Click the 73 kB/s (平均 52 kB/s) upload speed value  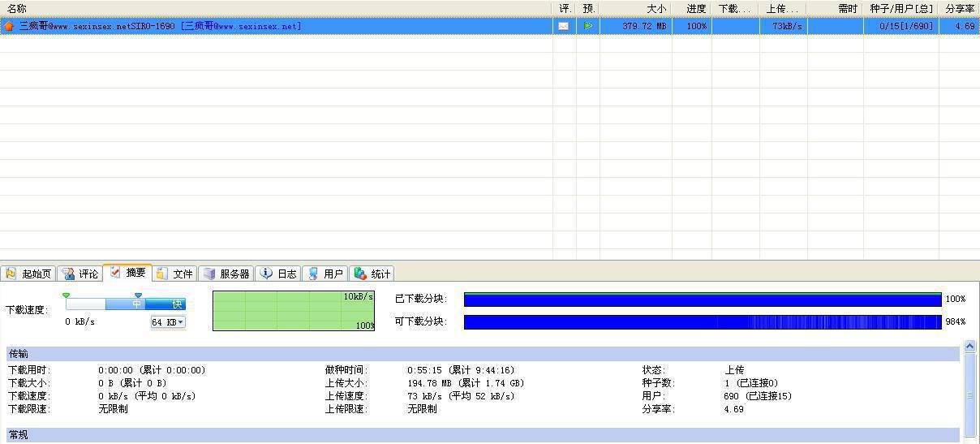[x=461, y=396]
